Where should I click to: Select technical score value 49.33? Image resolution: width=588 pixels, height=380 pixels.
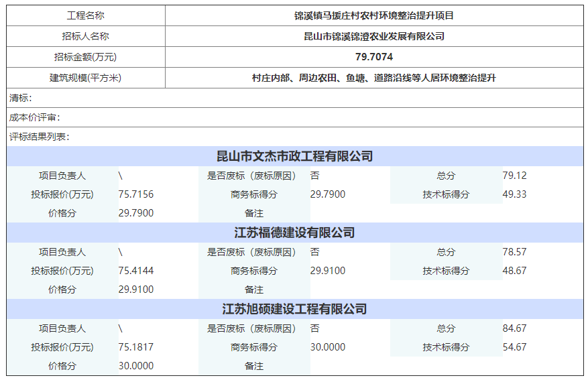coord(514,194)
